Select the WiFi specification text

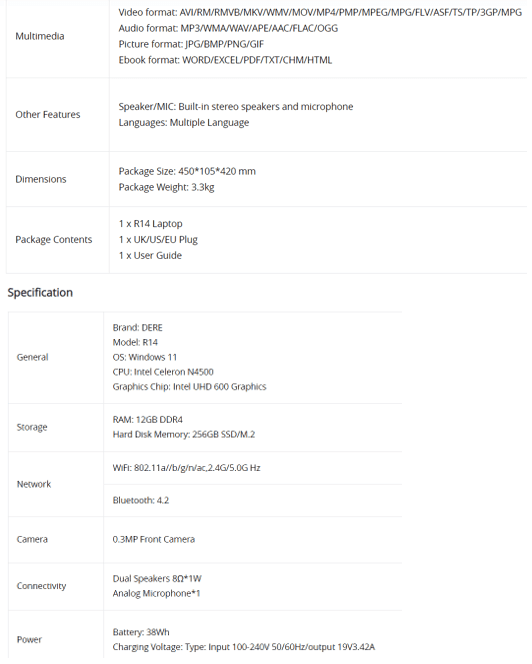point(186,468)
